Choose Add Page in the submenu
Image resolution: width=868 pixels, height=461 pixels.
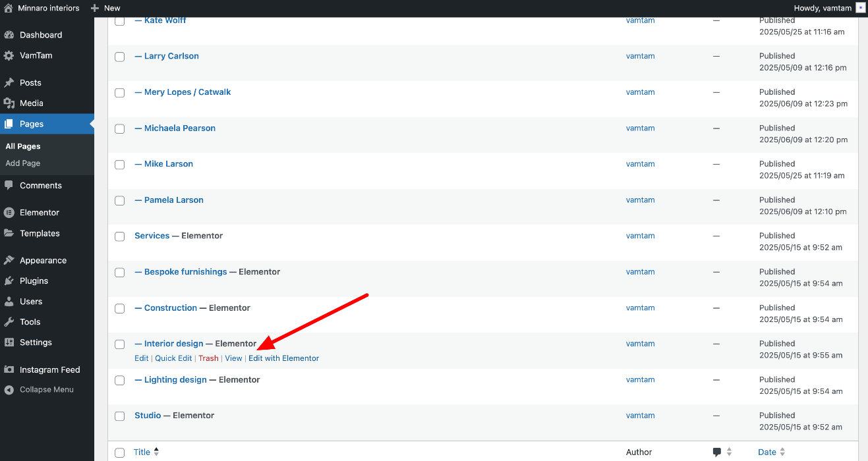click(23, 163)
